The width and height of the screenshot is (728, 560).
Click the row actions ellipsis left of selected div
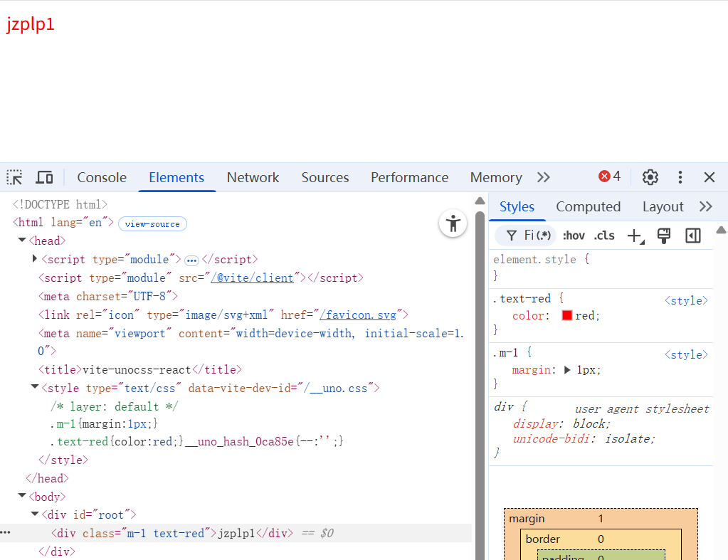pos(5,532)
